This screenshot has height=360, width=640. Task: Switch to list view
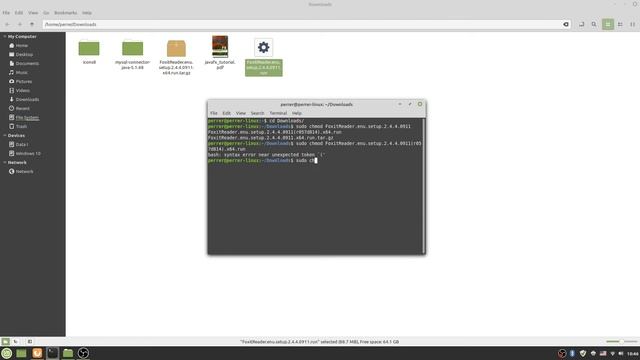[x=620, y=24]
